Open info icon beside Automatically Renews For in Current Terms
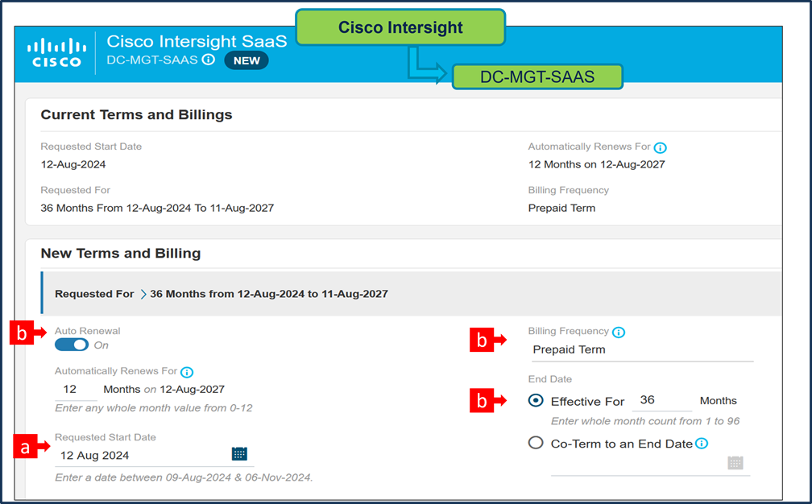 [x=660, y=147]
